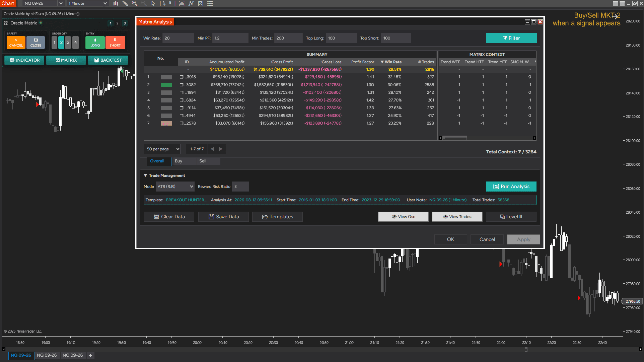644x362 pixels.
Task: Open the bar type chart style icon
Action: 116,3
